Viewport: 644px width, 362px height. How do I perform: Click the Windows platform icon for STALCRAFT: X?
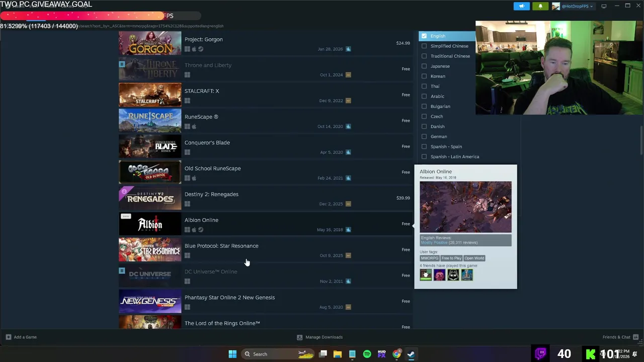click(187, 101)
